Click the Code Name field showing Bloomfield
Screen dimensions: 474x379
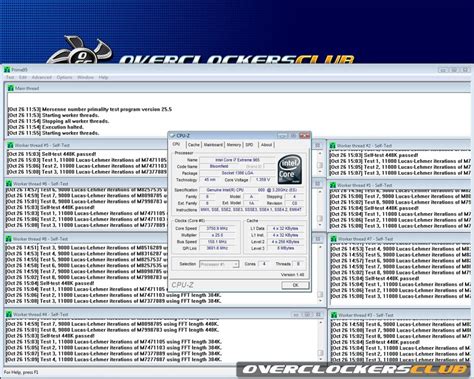pyautogui.click(x=219, y=166)
